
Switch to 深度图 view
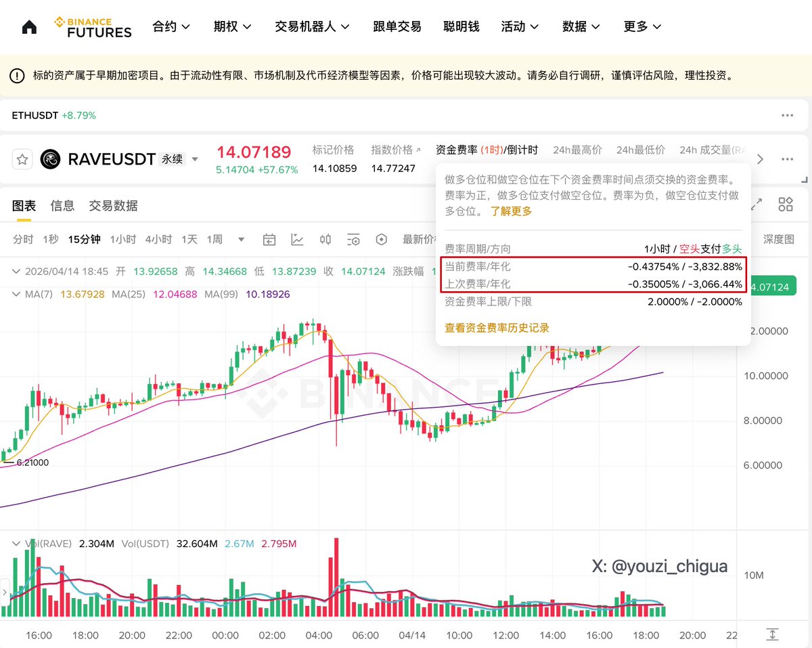pyautogui.click(x=779, y=239)
